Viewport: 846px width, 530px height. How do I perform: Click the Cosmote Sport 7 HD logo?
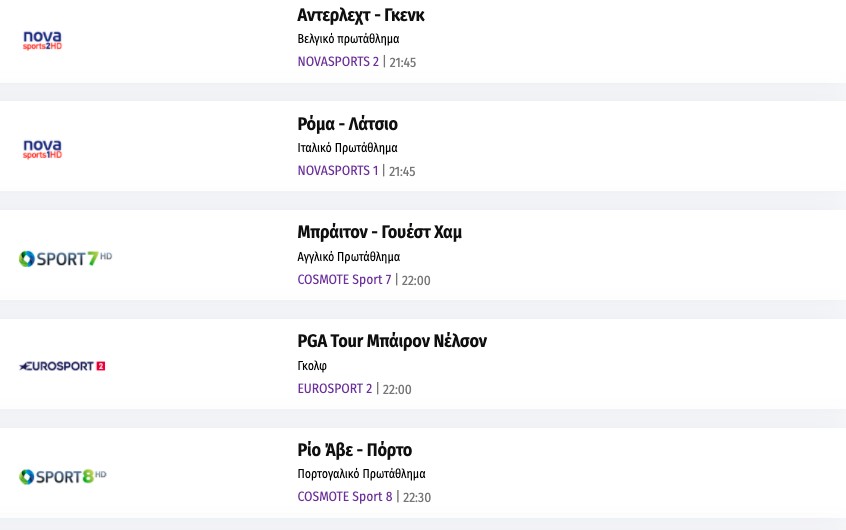(65, 258)
